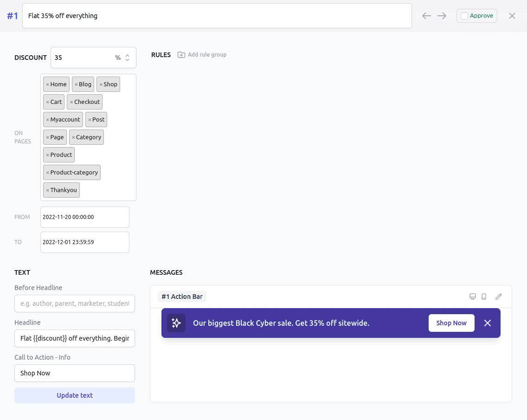Screen dimensions: 527x420
Task: Open the edit pencil for the Action Bar message
Action: [x=498, y=296]
